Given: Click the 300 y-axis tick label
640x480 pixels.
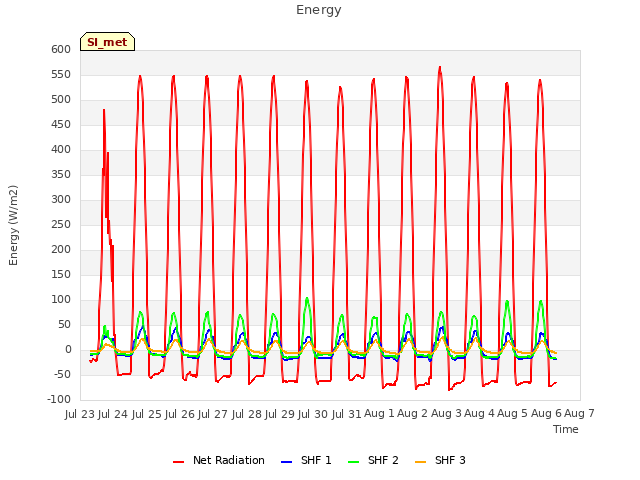Looking at the screenshot, I should coord(61,200).
